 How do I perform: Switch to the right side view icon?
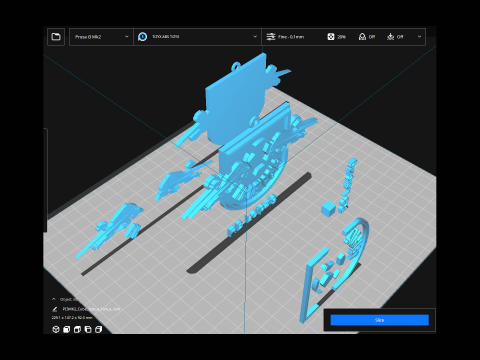(98, 329)
